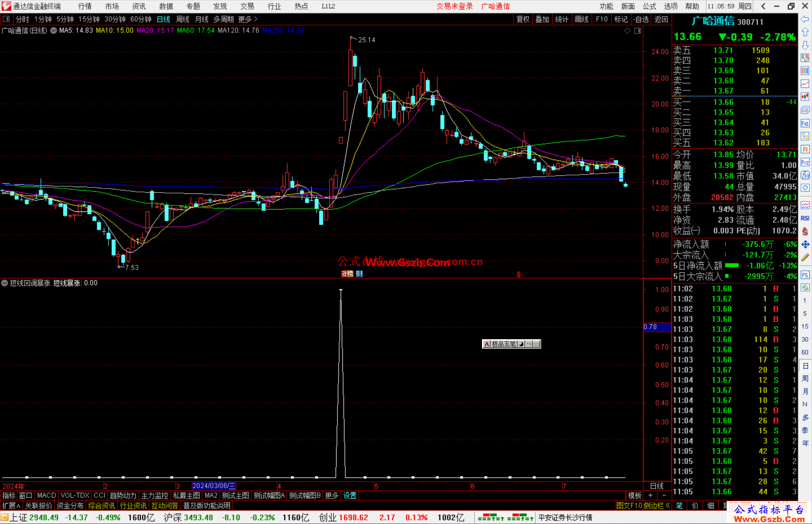The height and width of the screenshot is (524, 812).
Task: Click the 财 financial marker below chart
Action: click(x=359, y=274)
